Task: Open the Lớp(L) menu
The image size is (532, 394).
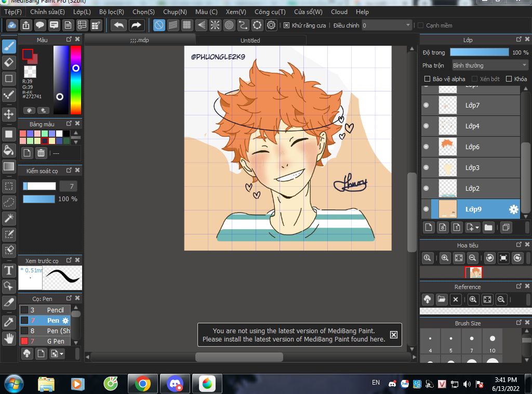Action: [x=82, y=12]
